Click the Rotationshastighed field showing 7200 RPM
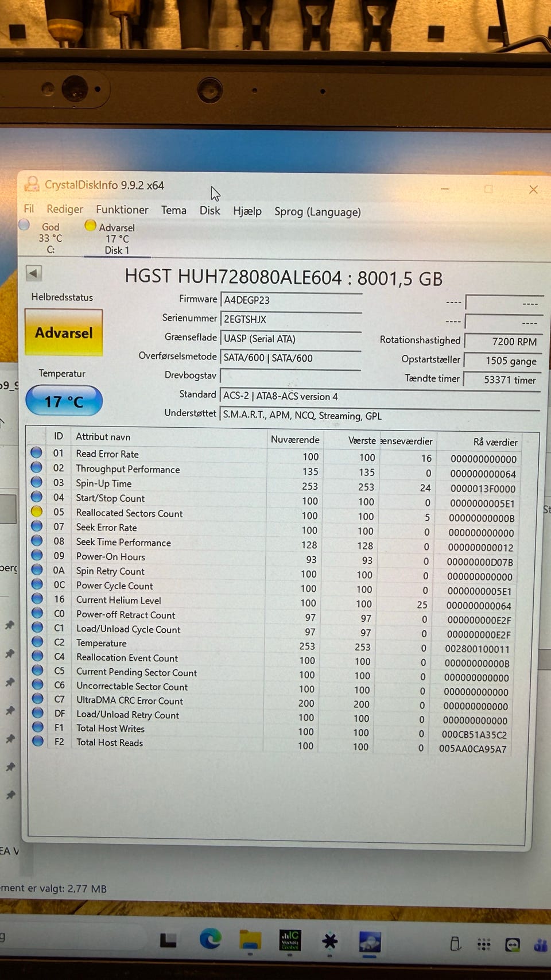This screenshot has width=551, height=980. (502, 341)
